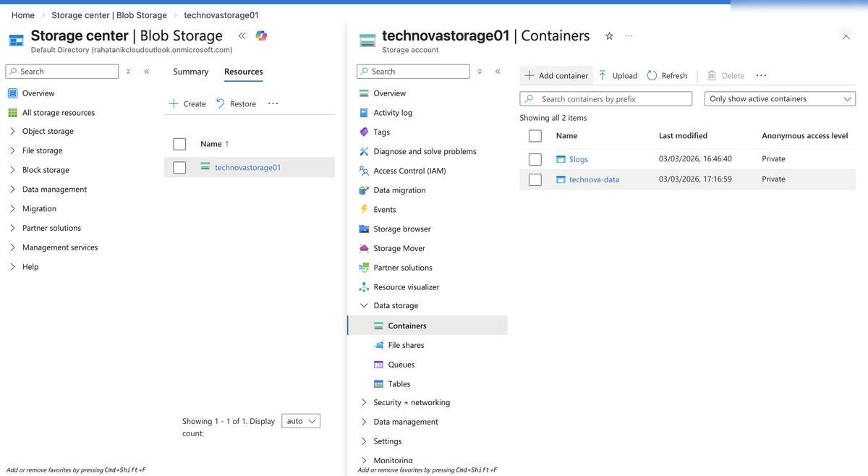Sort resources by the Name column header
Screen dimensions: 868x476
coord(215,144)
